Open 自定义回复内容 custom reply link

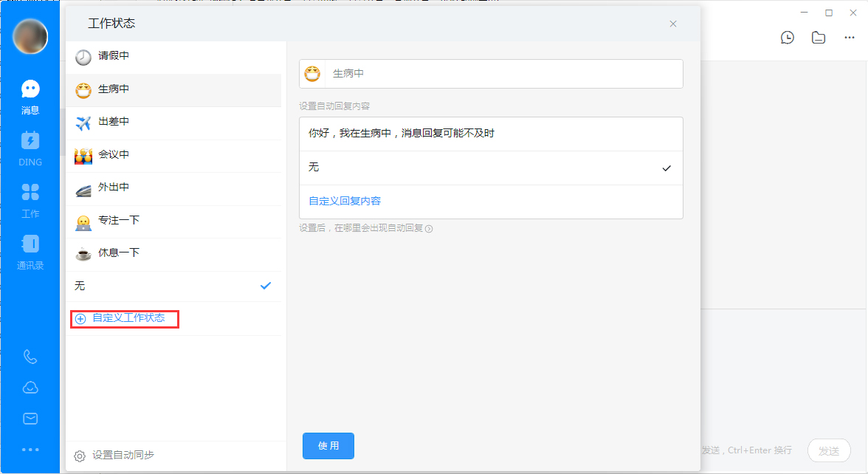[x=343, y=202]
